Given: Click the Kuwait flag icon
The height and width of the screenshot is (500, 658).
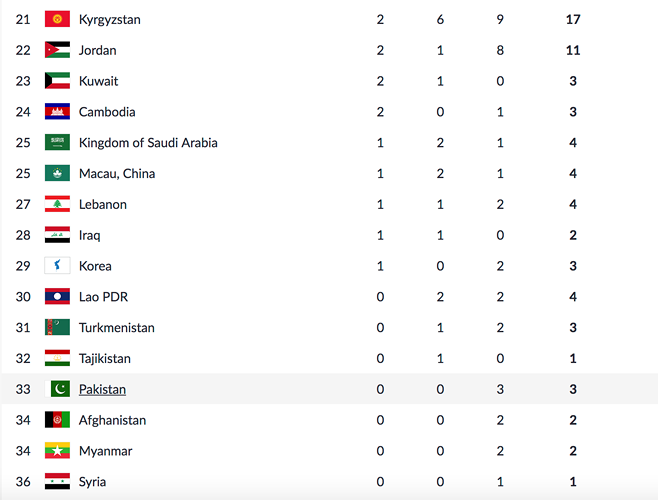Looking at the screenshot, I should pos(57,81).
